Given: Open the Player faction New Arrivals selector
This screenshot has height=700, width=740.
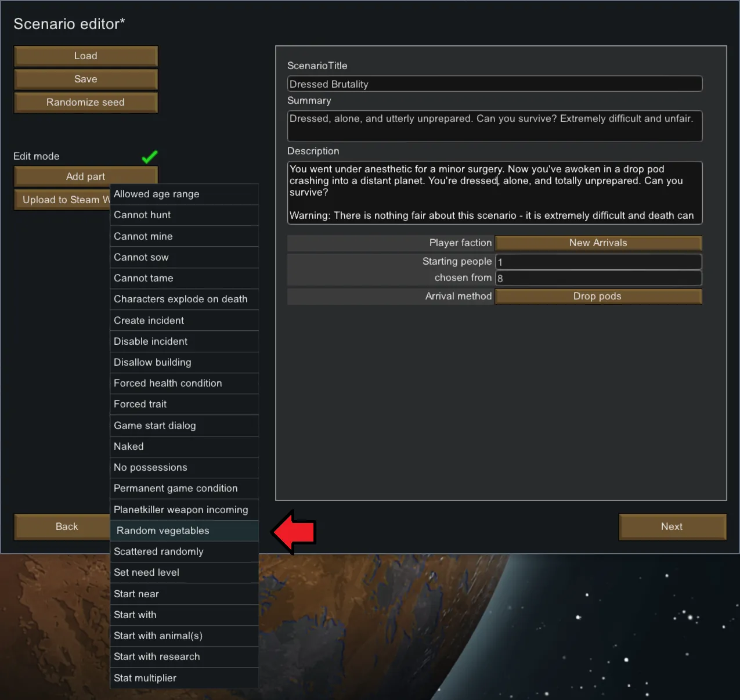Looking at the screenshot, I should [598, 243].
